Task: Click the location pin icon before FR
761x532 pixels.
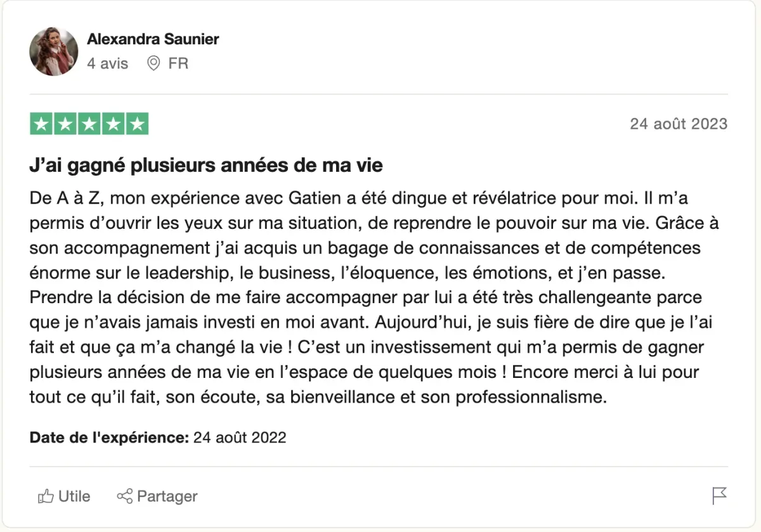Action: tap(153, 63)
